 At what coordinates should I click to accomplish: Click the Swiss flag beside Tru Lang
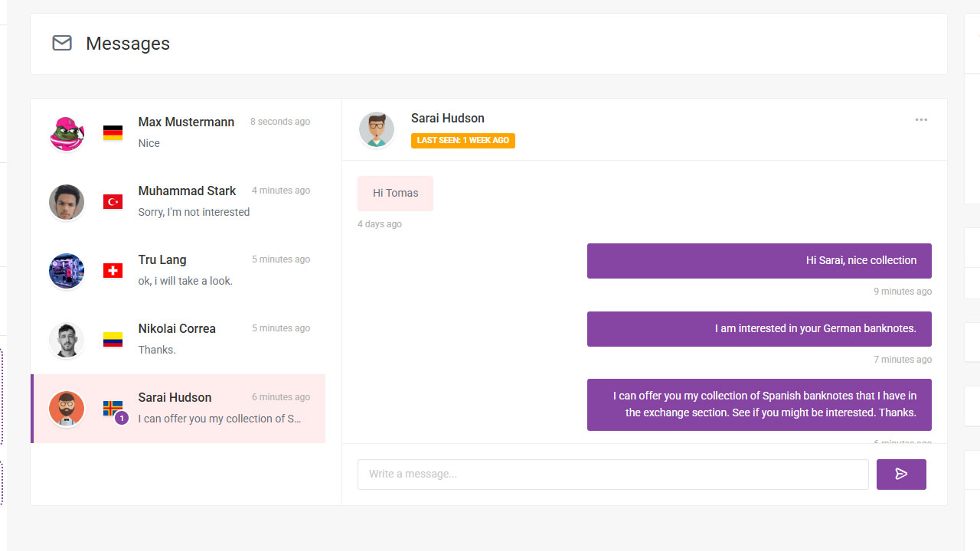[x=113, y=271]
